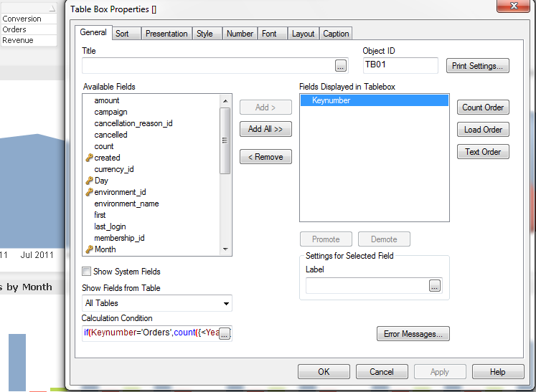Image resolution: width=536 pixels, height=392 pixels.
Task: Click the Available Fields scroll down arrow
Action: 225,249
